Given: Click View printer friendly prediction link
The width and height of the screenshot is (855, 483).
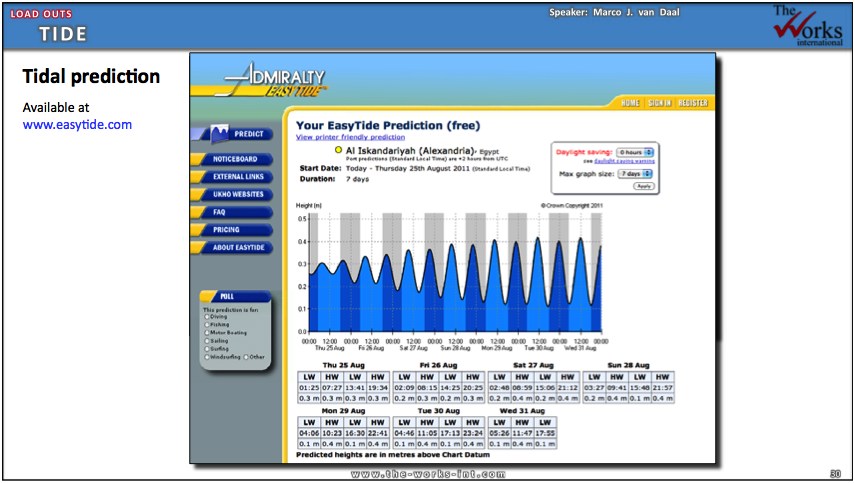Looking at the screenshot, I should pos(350,136).
